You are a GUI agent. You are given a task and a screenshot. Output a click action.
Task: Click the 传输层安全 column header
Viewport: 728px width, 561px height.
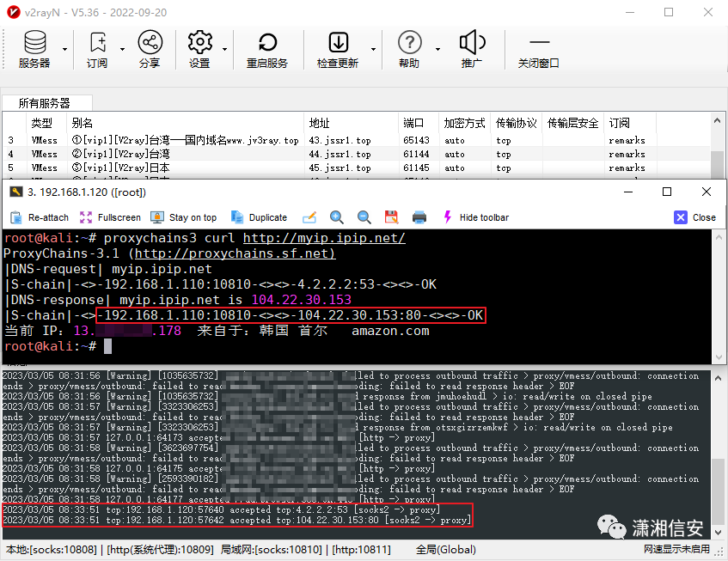(573, 123)
